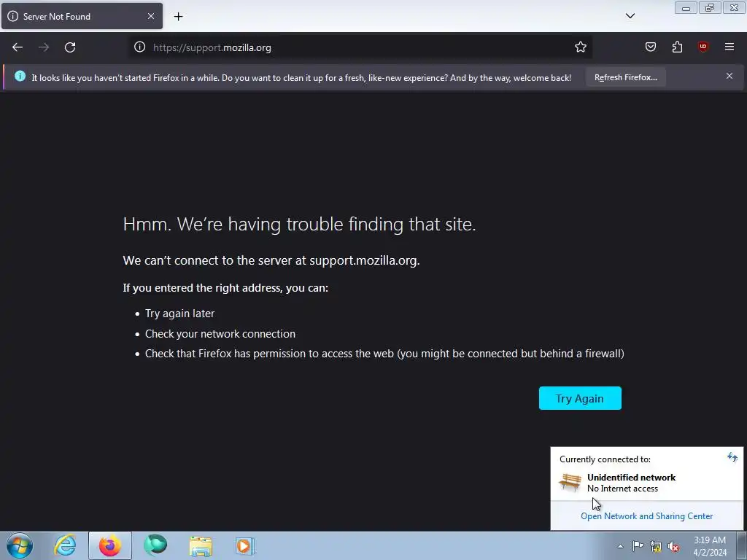Click the Try Again button

click(580, 398)
